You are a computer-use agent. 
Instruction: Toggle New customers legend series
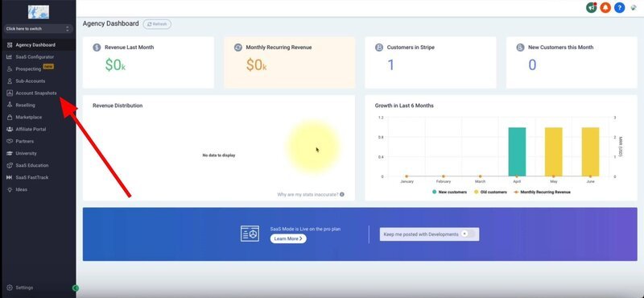[x=449, y=192]
